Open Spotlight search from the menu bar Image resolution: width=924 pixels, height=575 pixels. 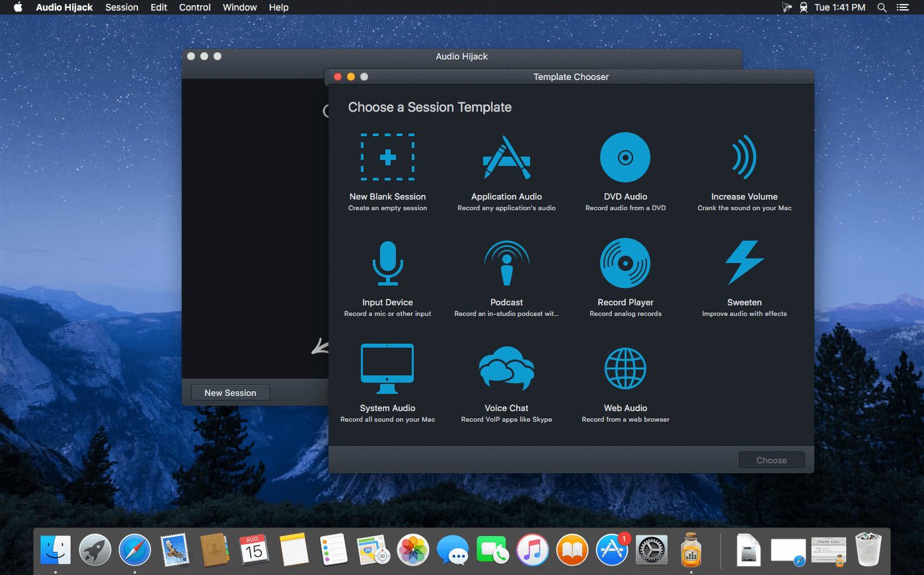point(882,7)
